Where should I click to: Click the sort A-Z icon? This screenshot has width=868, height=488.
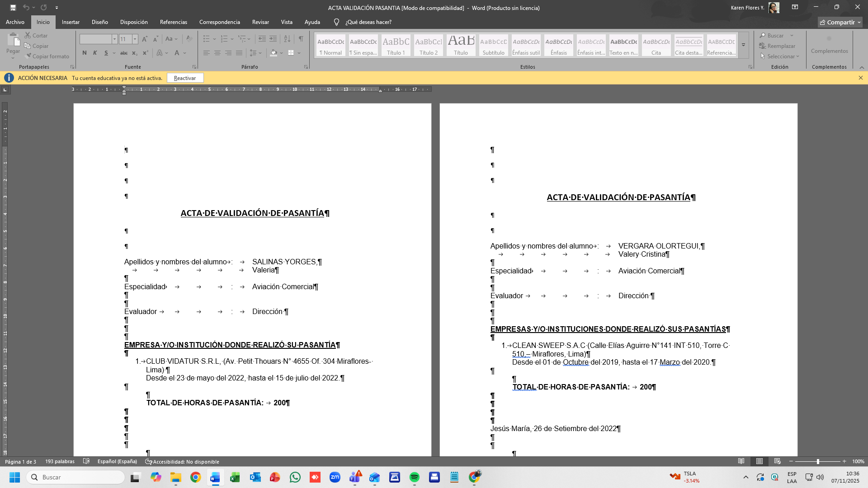(287, 39)
